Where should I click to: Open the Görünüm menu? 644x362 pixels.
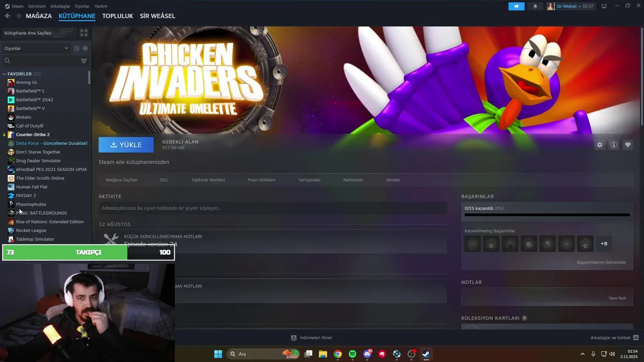[x=37, y=6]
